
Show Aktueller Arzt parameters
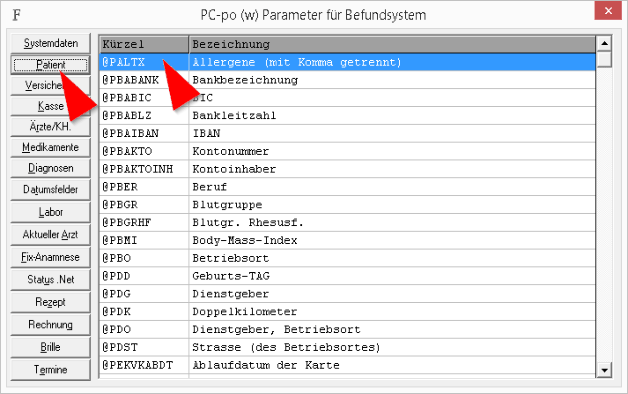tap(50, 234)
